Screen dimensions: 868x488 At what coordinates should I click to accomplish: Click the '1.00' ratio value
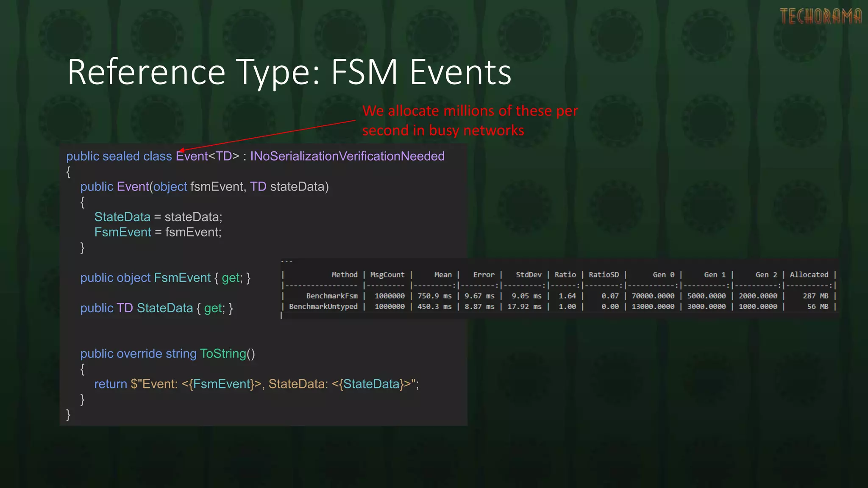pyautogui.click(x=567, y=307)
